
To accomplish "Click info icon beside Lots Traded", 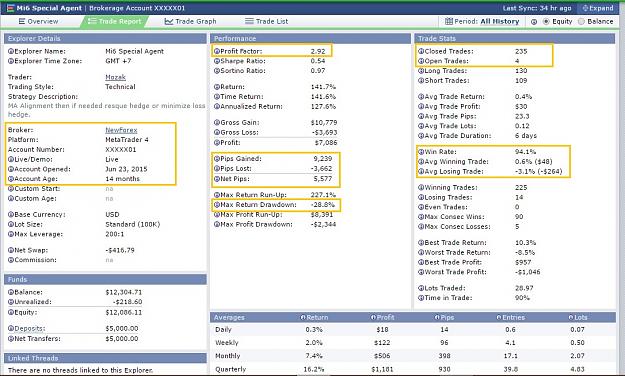I will pyautogui.click(x=421, y=288).
